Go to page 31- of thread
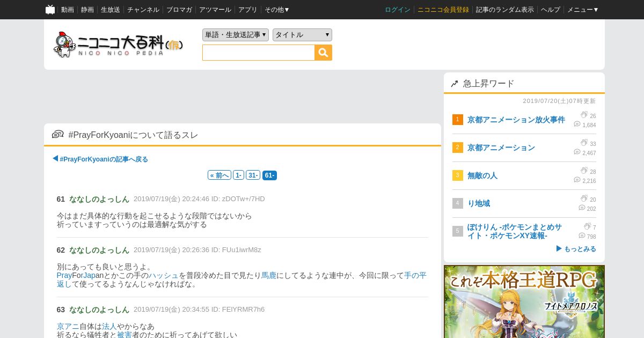The image size is (644, 338). 253,175
